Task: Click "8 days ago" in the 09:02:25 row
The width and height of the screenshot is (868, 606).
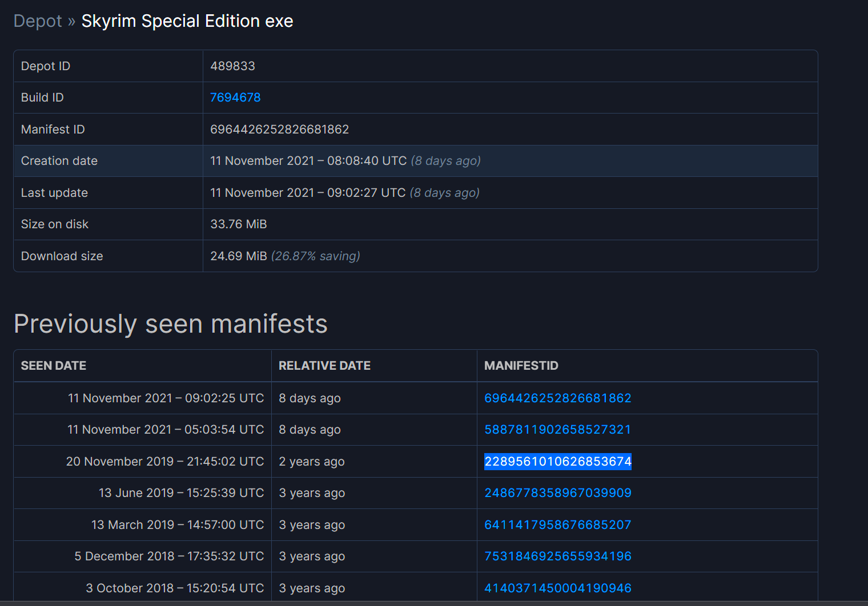Action: (x=310, y=398)
